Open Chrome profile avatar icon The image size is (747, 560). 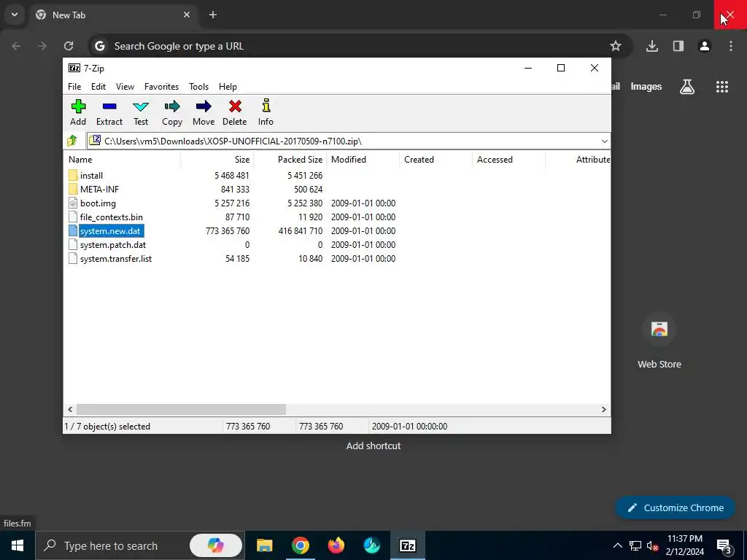tap(705, 46)
